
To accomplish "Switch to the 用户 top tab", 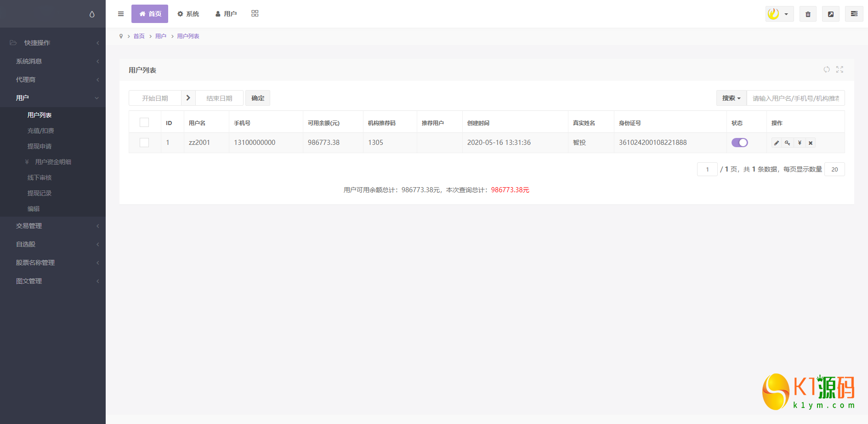I will [x=226, y=14].
